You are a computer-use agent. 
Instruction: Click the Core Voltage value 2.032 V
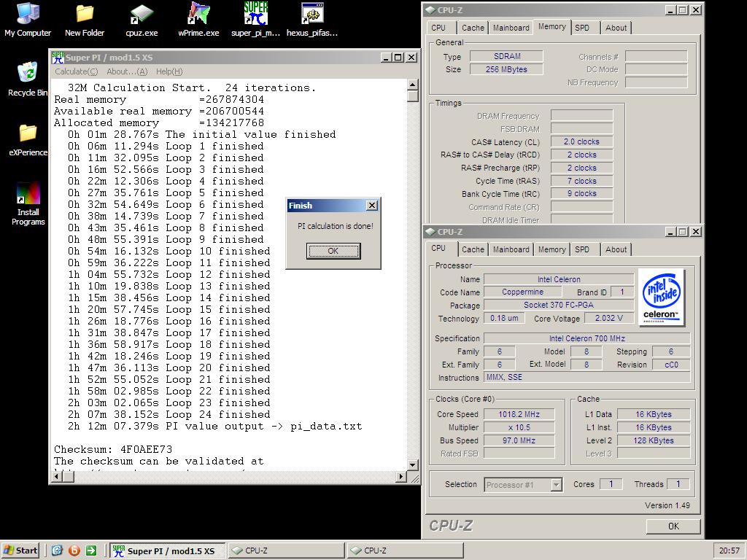(x=609, y=318)
